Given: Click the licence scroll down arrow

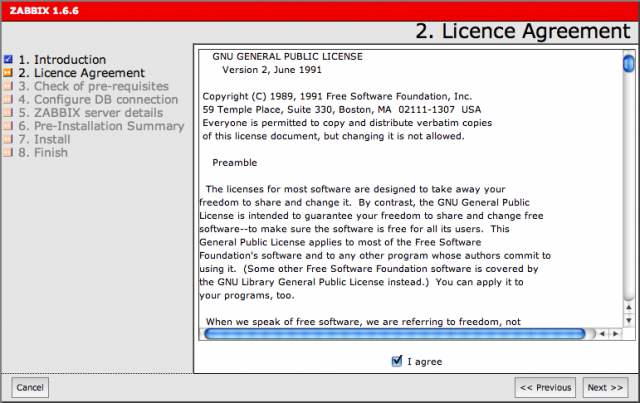Looking at the screenshot, I should coord(629,321).
